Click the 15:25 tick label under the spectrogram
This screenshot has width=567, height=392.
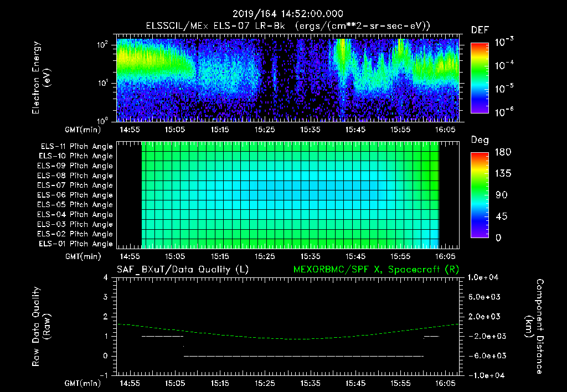[265, 130]
